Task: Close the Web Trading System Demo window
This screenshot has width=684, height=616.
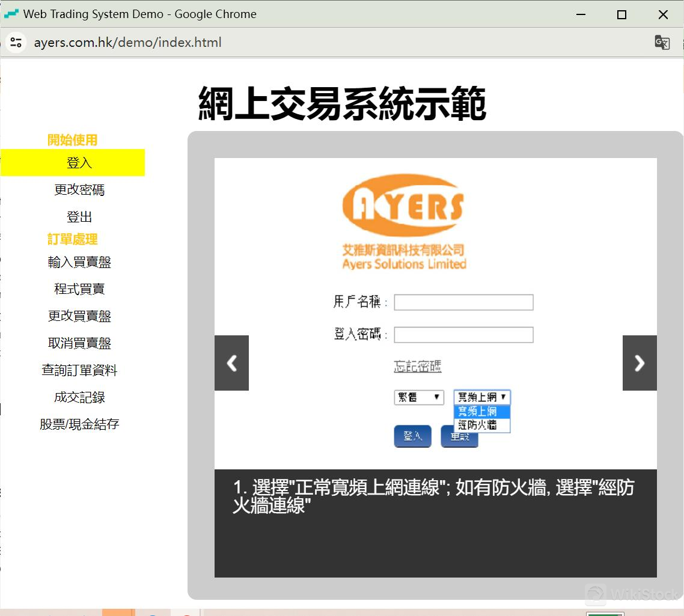Action: (x=663, y=14)
